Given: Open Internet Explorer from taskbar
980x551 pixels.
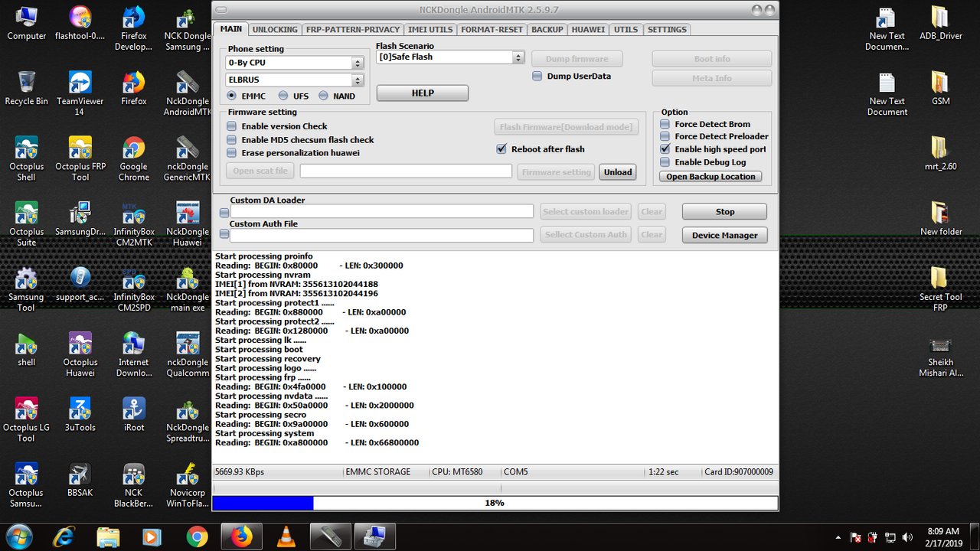Looking at the screenshot, I should 64,536.
